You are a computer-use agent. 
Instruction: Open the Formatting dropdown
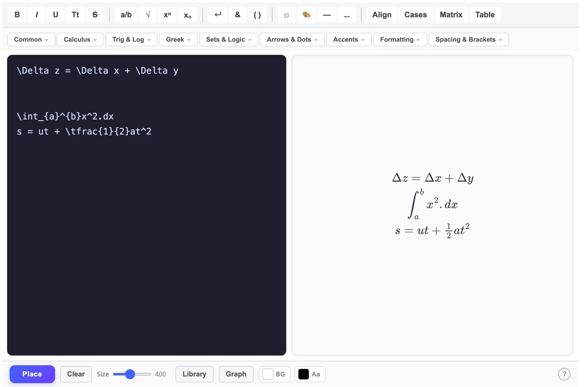400,40
